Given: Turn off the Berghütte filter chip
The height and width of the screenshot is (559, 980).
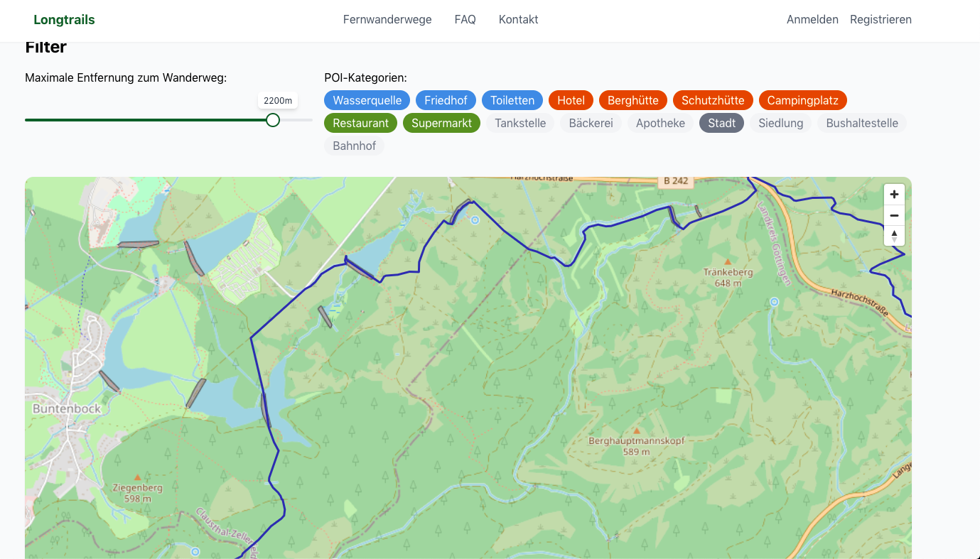Looking at the screenshot, I should [x=632, y=100].
